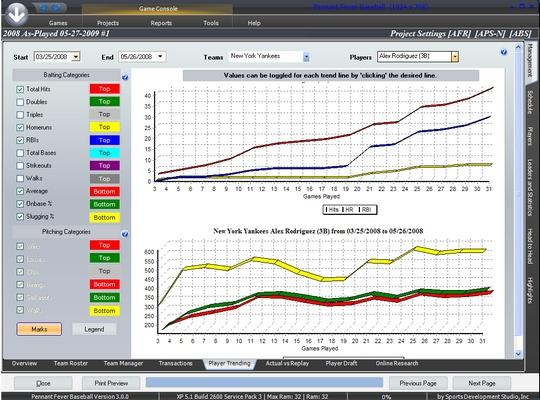
Task: Click the Print Preview button
Action: [111, 383]
